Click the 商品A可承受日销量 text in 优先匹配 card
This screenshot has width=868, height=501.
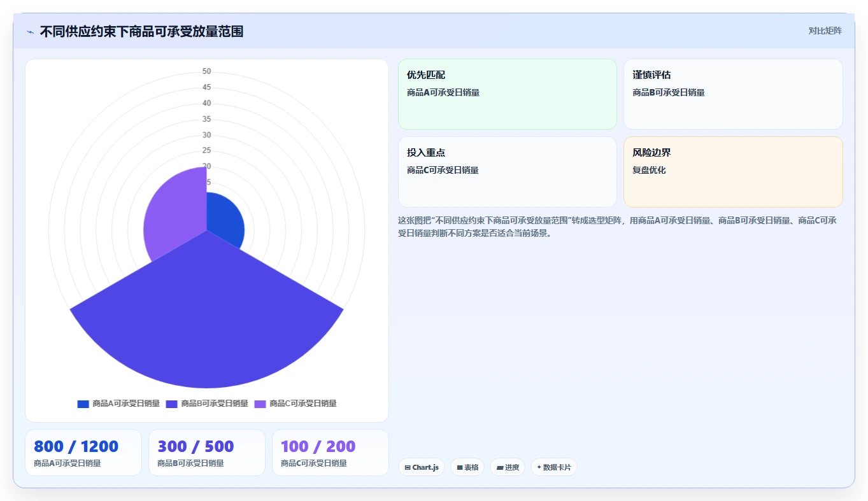coord(443,92)
